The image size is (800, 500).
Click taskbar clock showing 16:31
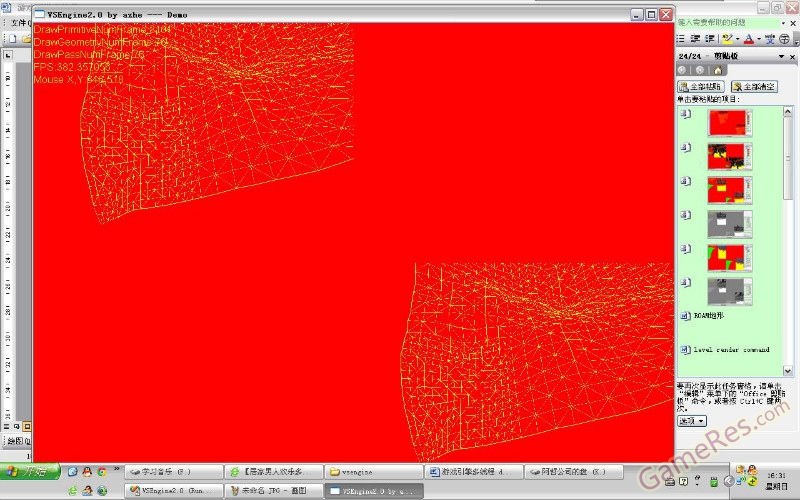(775, 475)
